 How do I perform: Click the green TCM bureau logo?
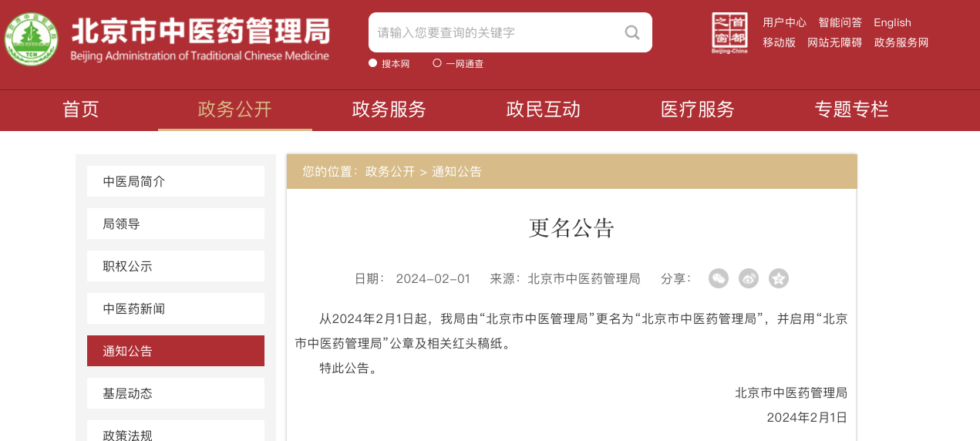(x=32, y=39)
